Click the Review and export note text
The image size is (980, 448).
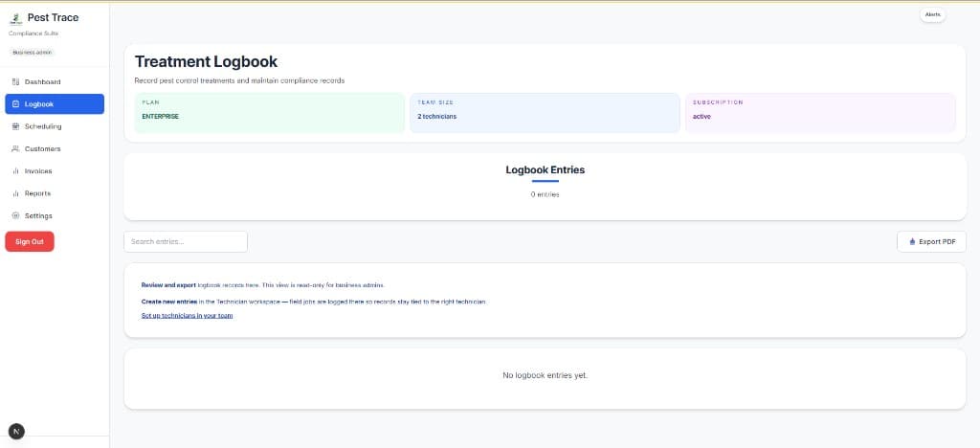pyautogui.click(x=263, y=285)
